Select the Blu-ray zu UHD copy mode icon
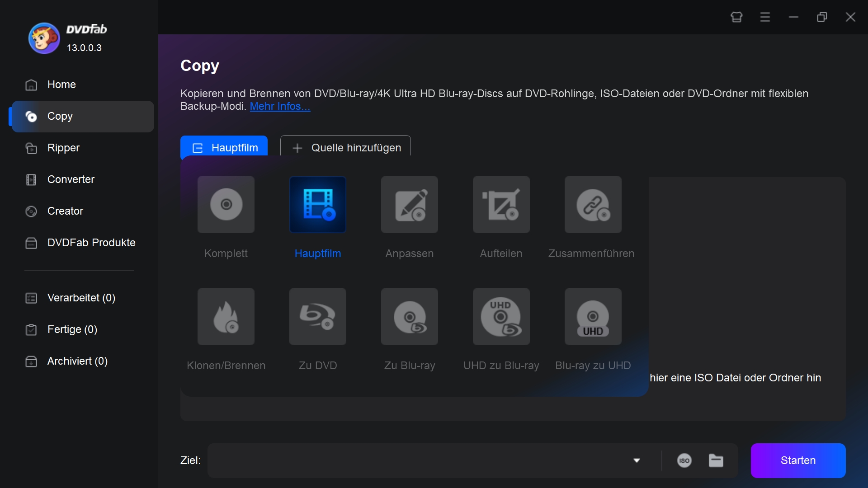The width and height of the screenshot is (868, 488). point(592,316)
